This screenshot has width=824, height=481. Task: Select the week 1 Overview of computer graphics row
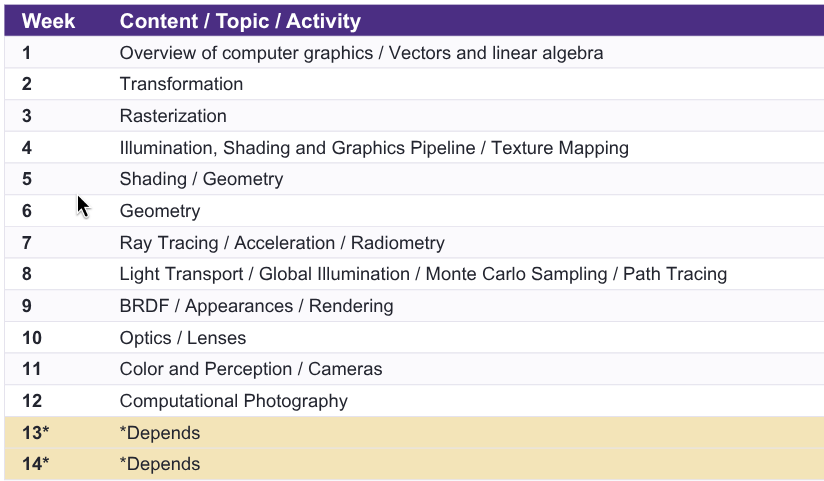tap(414, 53)
